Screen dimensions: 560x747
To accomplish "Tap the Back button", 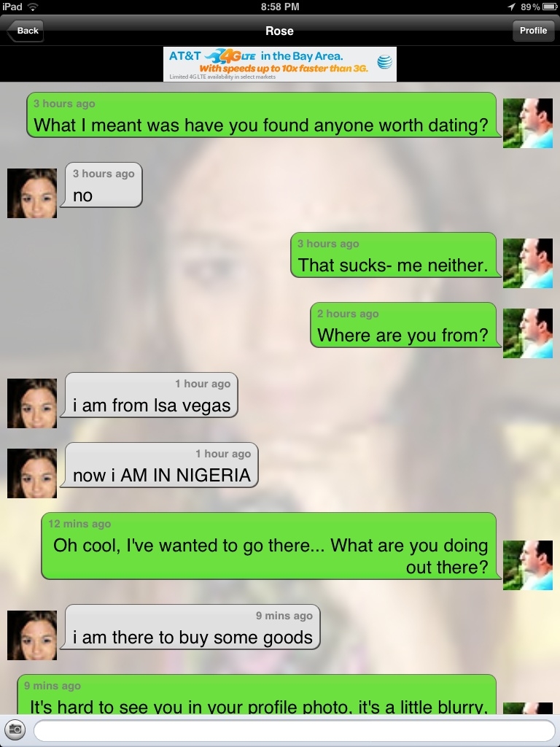I will tap(26, 31).
